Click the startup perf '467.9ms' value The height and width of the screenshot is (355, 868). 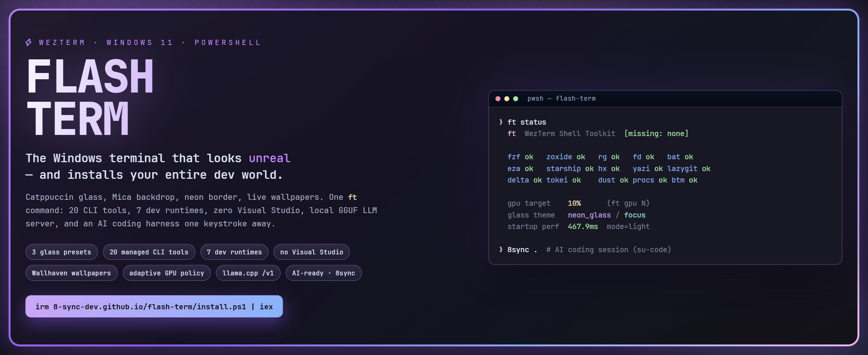583,226
